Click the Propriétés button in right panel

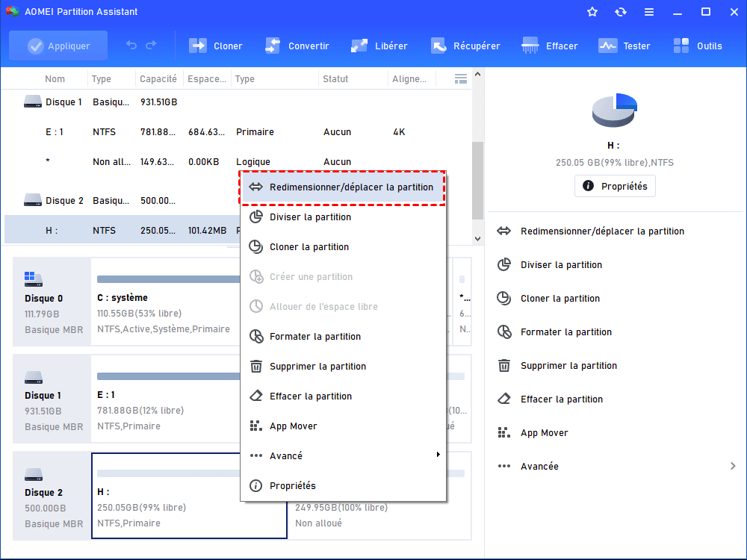[x=615, y=186]
